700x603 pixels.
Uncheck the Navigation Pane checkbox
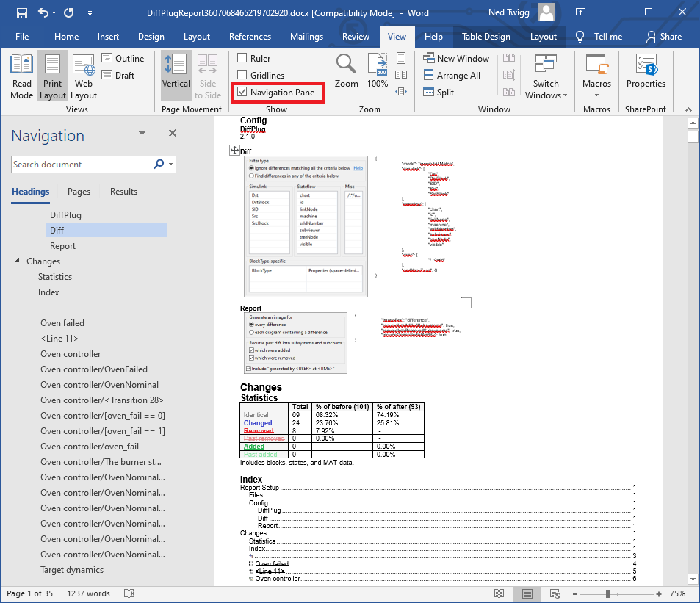(x=242, y=92)
